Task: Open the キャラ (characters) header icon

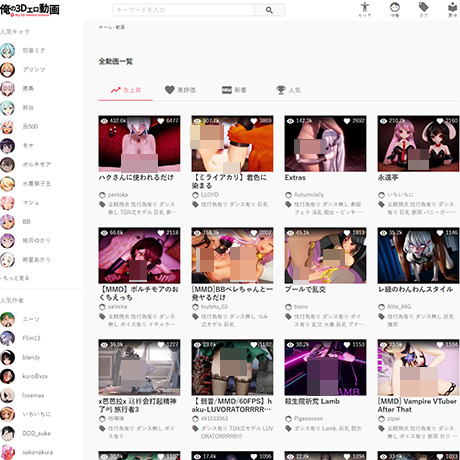Action: (365, 9)
